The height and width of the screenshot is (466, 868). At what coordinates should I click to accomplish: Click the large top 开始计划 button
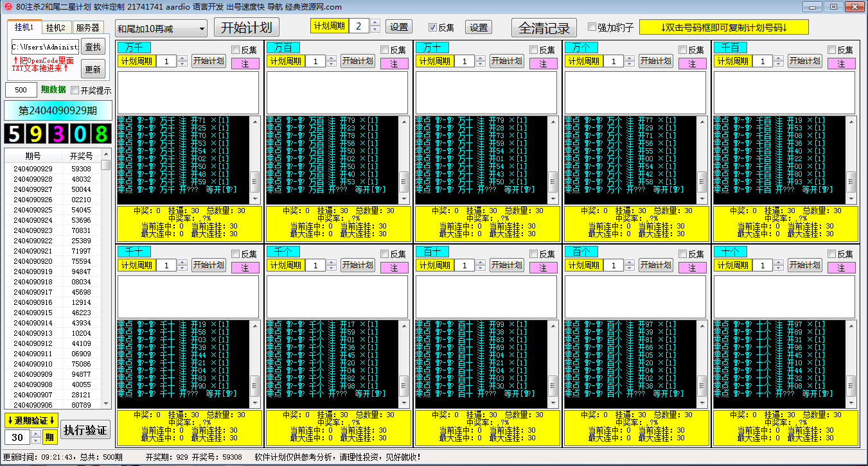[247, 28]
